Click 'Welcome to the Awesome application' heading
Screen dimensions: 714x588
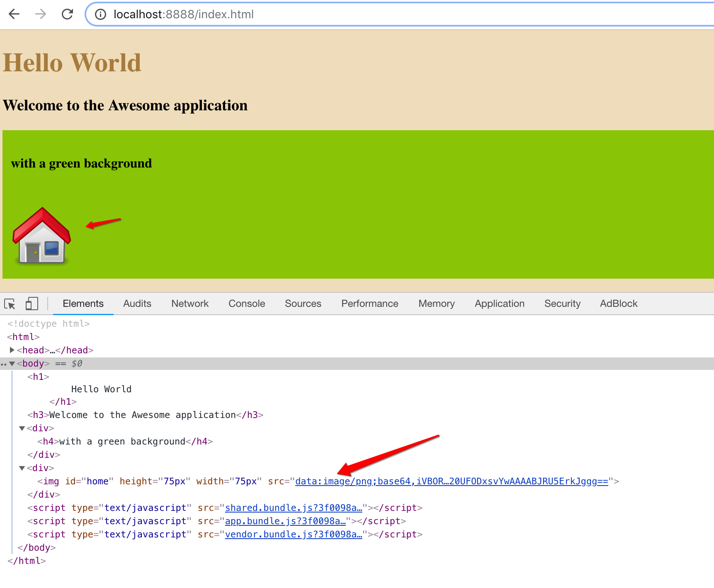[x=125, y=105]
